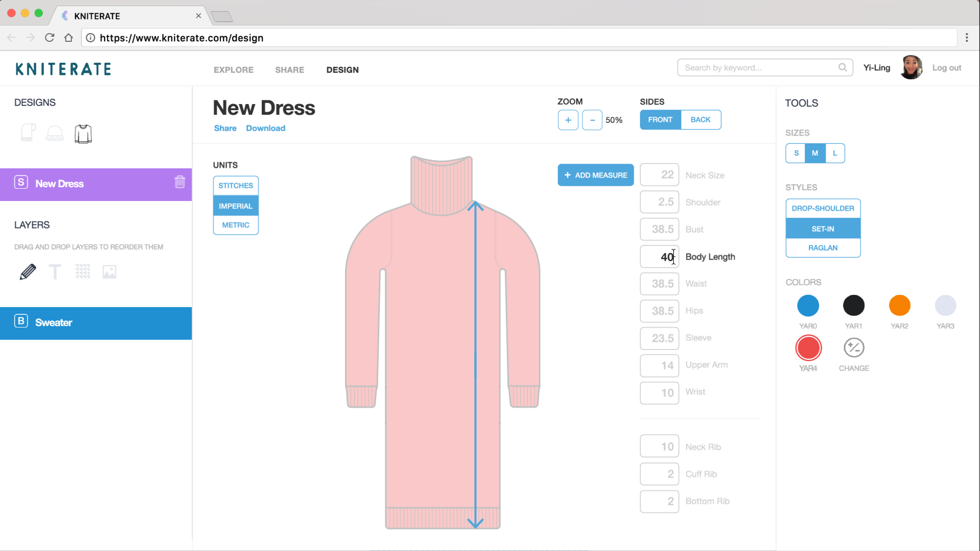Add an image layer
This screenshot has width=980, height=551.
110,272
